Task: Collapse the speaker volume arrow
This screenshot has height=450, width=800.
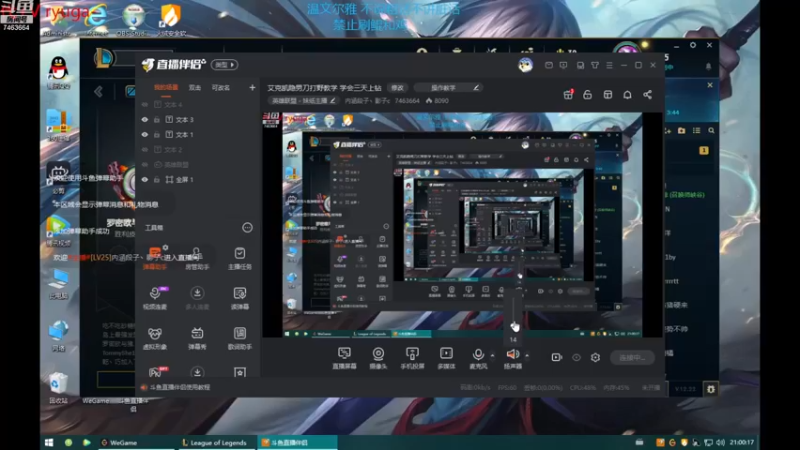Action: point(527,355)
